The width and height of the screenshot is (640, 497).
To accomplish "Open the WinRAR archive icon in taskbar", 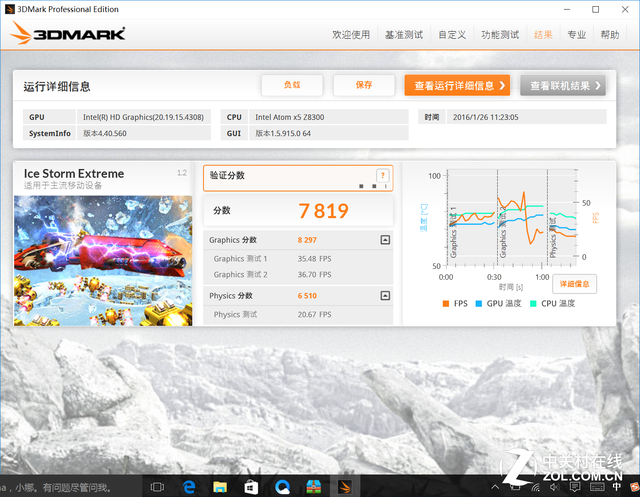I will [314, 487].
